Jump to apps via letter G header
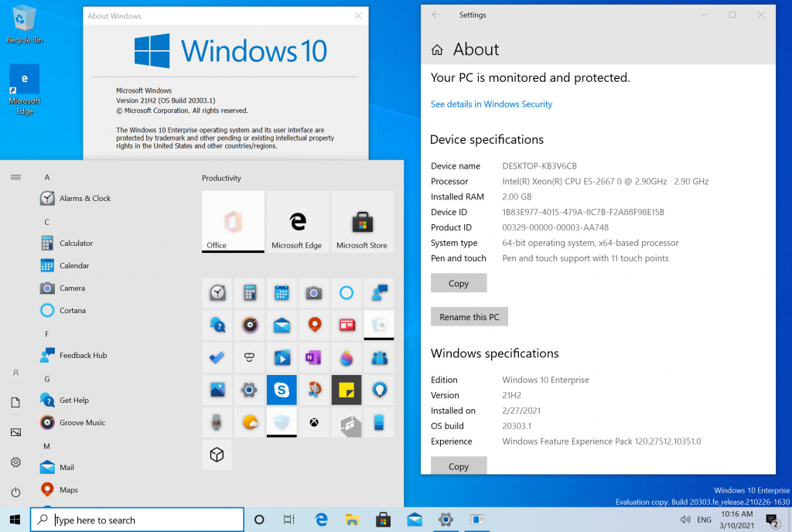792x532 pixels. [x=47, y=379]
